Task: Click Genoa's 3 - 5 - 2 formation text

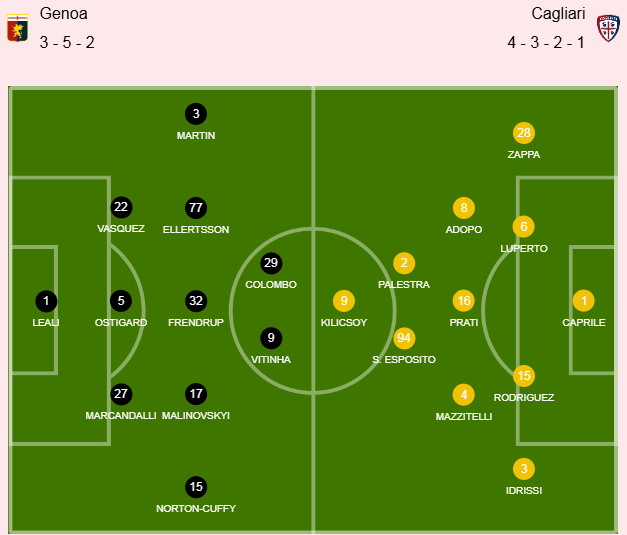Action: [x=67, y=42]
